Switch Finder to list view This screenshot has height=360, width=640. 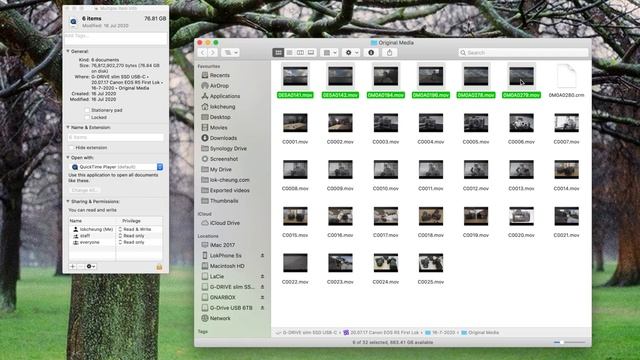(x=289, y=53)
